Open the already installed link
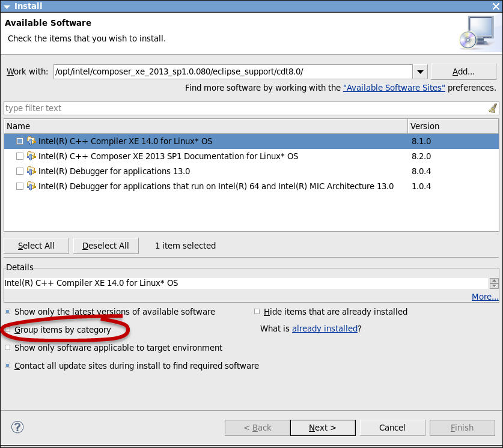Image resolution: width=503 pixels, height=448 pixels. (325, 328)
